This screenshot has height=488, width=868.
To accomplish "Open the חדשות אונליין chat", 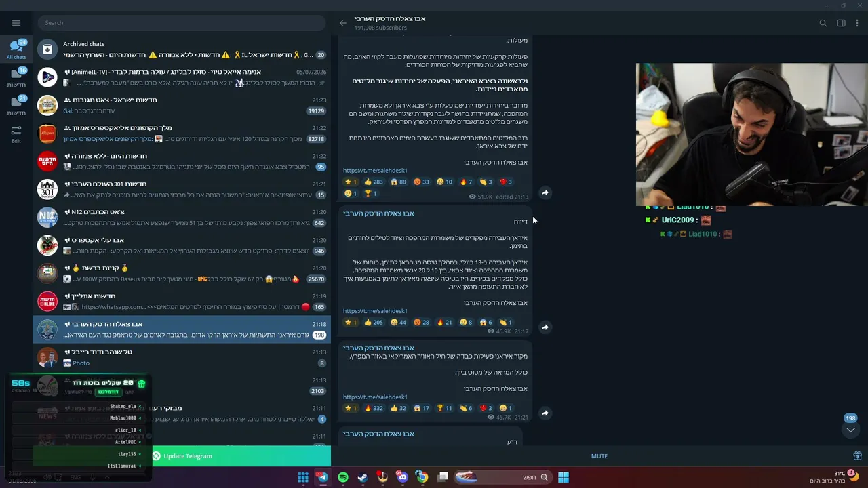I will click(x=182, y=302).
